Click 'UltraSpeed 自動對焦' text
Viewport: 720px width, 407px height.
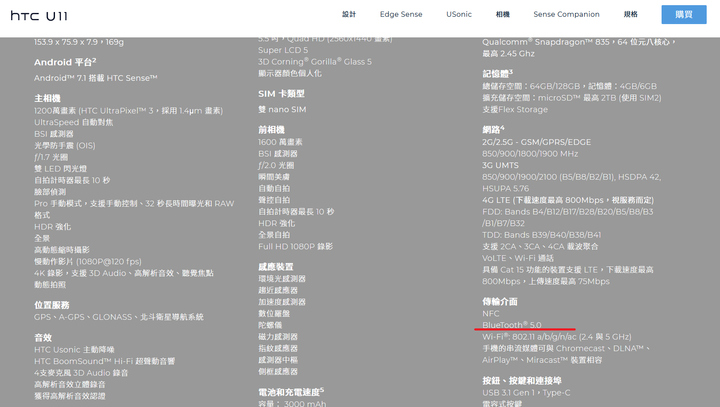click(73, 122)
